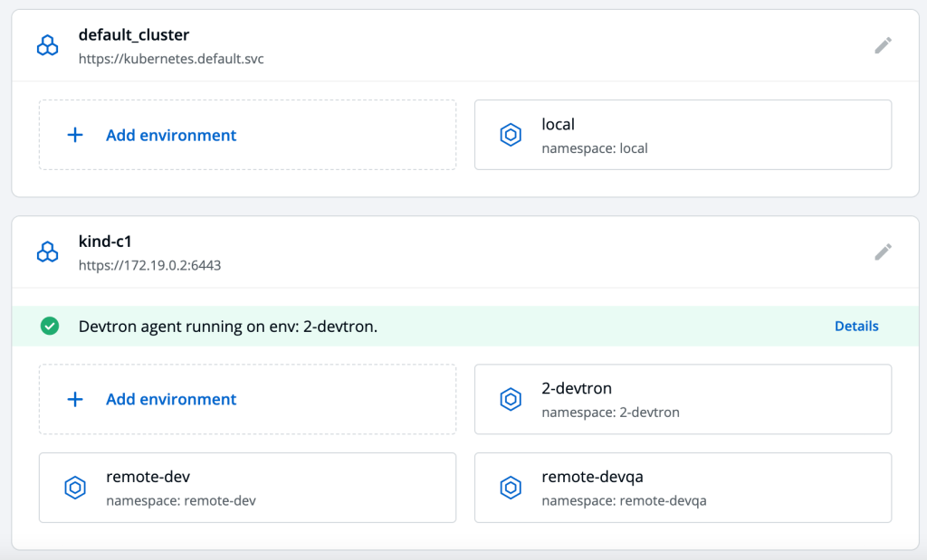Select the remote-dev environment name
This screenshot has height=560, width=927.
[x=148, y=478]
